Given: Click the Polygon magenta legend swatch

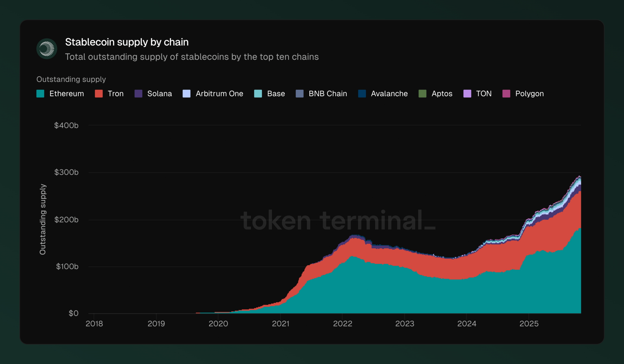Looking at the screenshot, I should click(x=506, y=94).
